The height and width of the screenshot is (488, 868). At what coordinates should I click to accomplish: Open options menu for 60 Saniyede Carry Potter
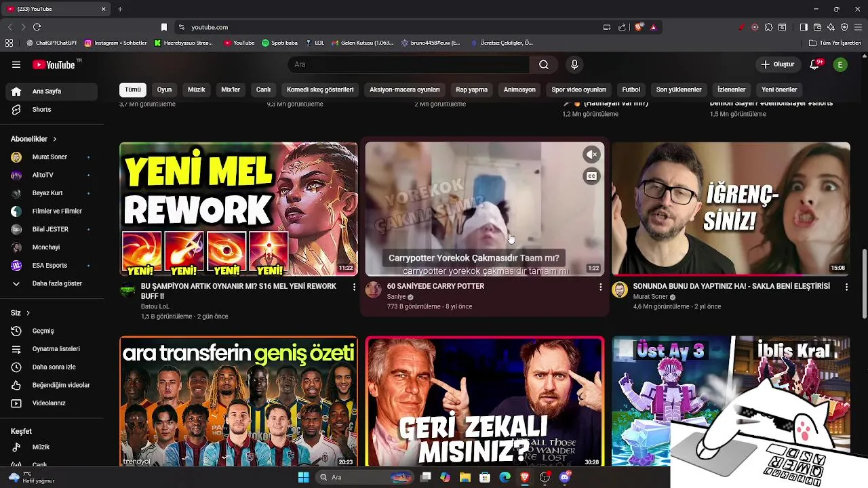(x=600, y=287)
